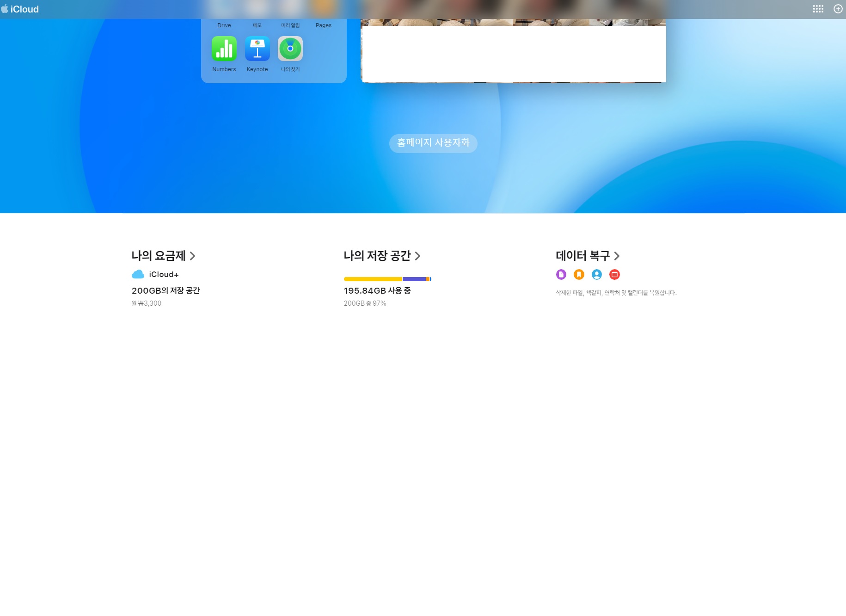Click the 200GB의 저장 공간 text
The width and height of the screenshot is (846, 616).
tap(166, 290)
